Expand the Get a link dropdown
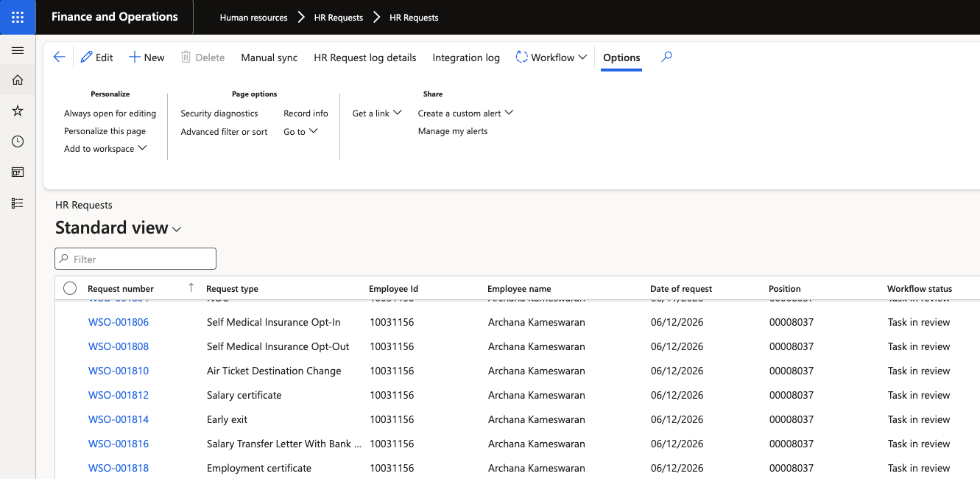Viewport: 980px width, 479px height. click(x=377, y=113)
